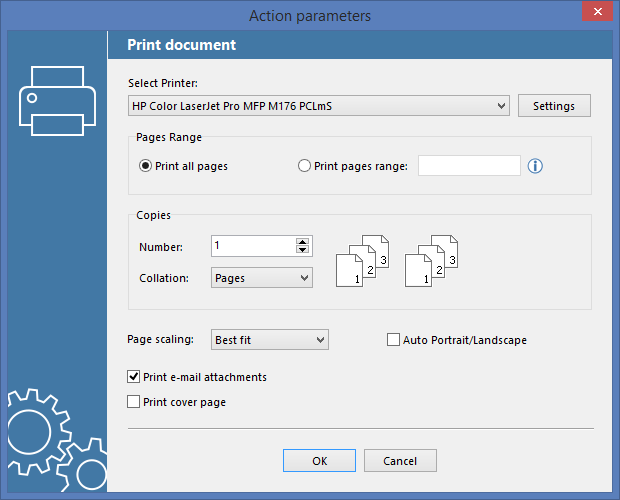Click the blue info icon beside pages range
The image size is (620, 500).
tap(535, 166)
